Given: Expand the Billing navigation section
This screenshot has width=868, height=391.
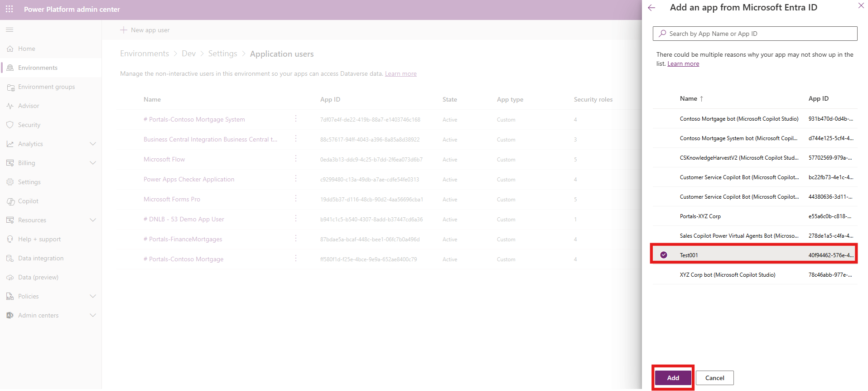Looking at the screenshot, I should [93, 163].
